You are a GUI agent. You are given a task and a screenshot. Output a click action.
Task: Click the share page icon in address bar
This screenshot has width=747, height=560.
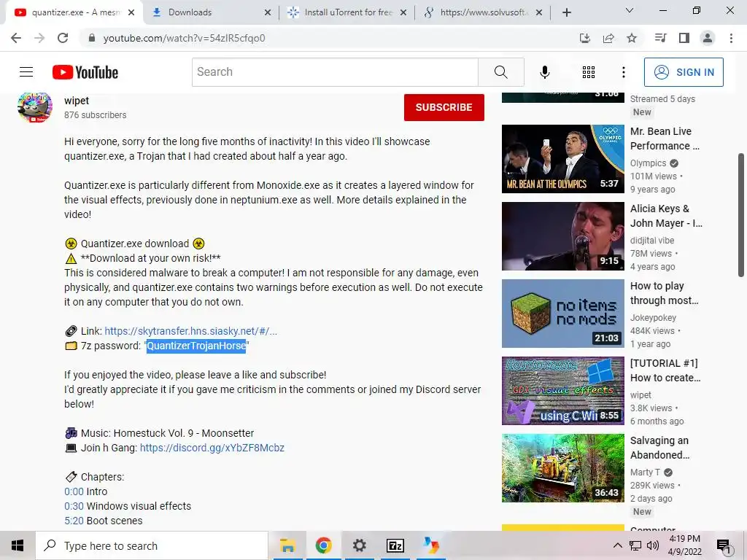click(x=608, y=38)
